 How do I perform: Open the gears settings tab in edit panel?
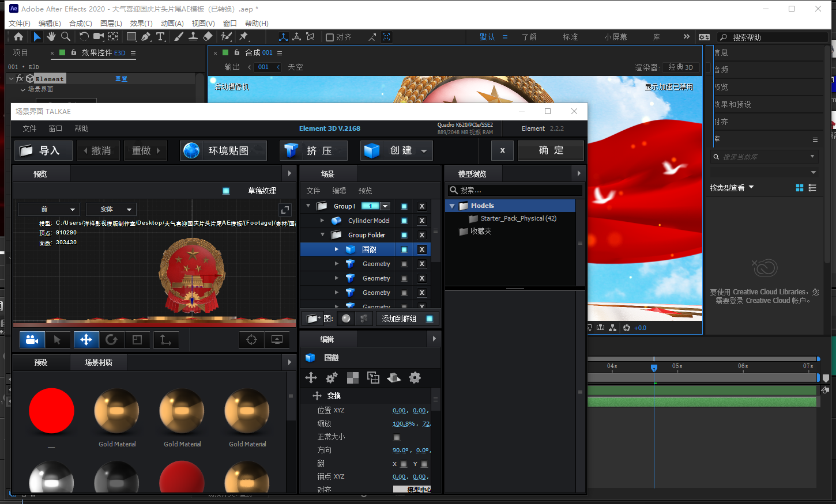[x=332, y=378]
